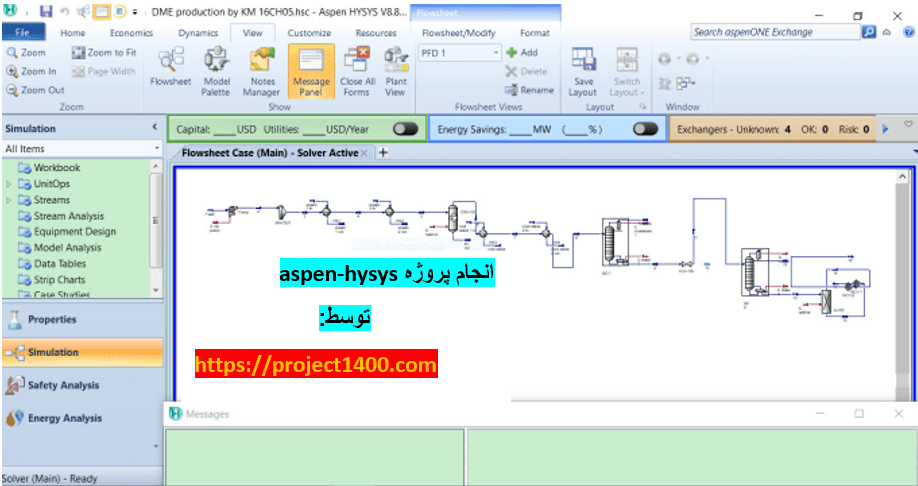Image resolution: width=918 pixels, height=486 pixels.
Task: Open the quick access toolbar customize dropdown
Action: tap(135, 12)
